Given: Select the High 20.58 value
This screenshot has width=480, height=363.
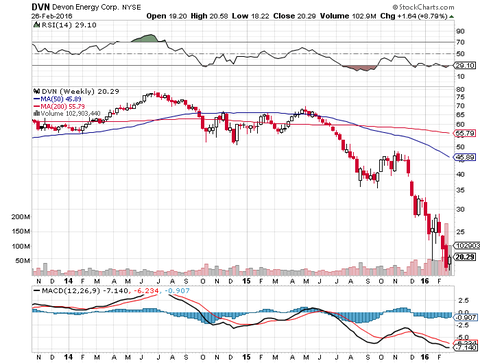Looking at the screenshot, I should pos(209,16).
